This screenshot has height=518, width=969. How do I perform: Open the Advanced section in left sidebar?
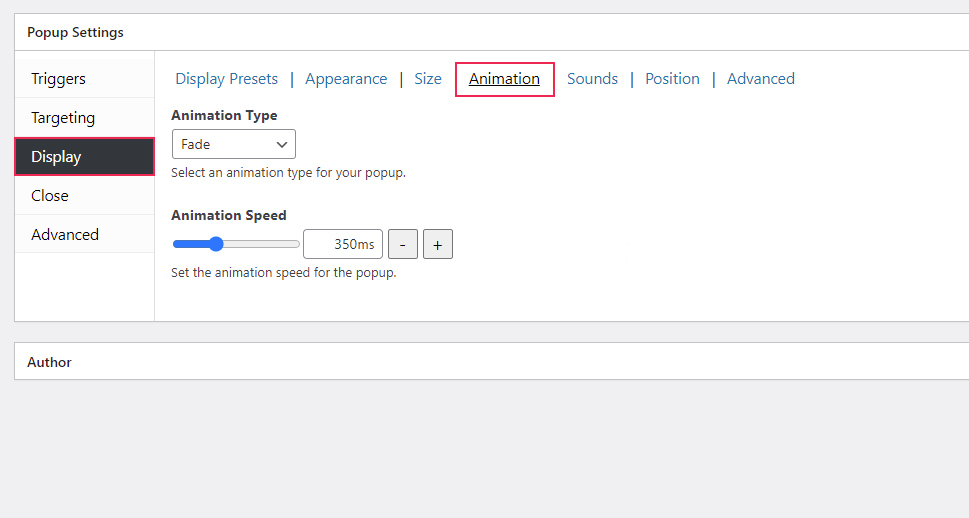click(x=65, y=235)
